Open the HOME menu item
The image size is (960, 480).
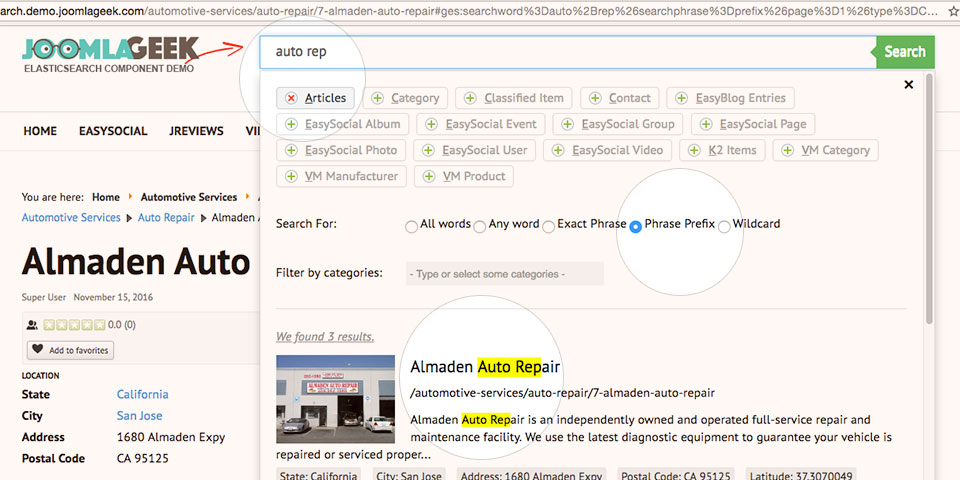(x=40, y=131)
